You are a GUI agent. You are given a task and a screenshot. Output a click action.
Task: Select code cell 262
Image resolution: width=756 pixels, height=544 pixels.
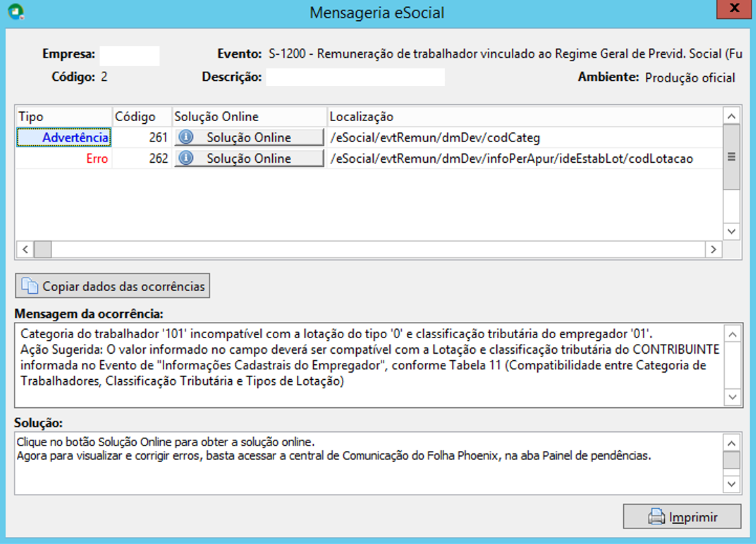click(142, 158)
